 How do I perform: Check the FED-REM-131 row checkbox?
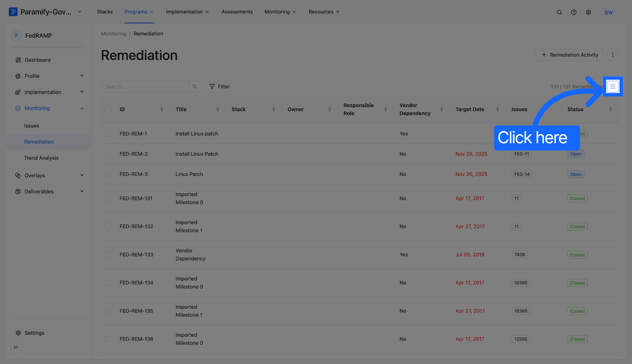pyautogui.click(x=107, y=198)
